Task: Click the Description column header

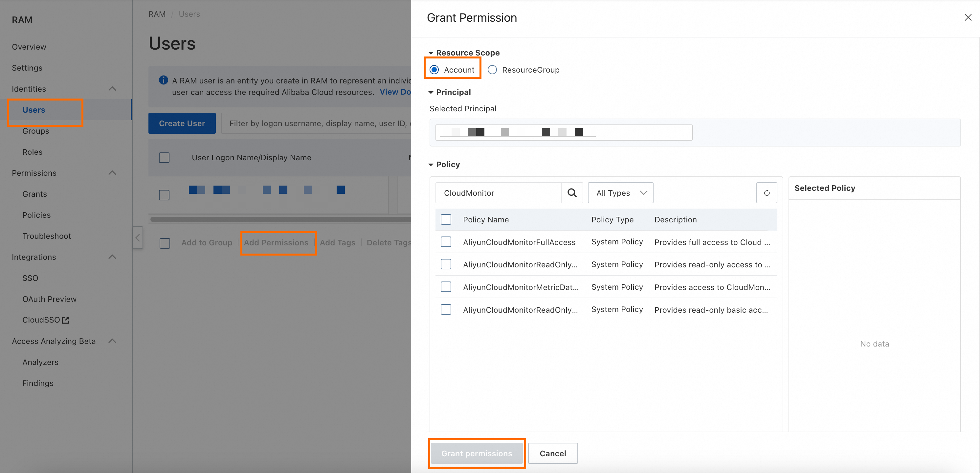Action: tap(676, 219)
